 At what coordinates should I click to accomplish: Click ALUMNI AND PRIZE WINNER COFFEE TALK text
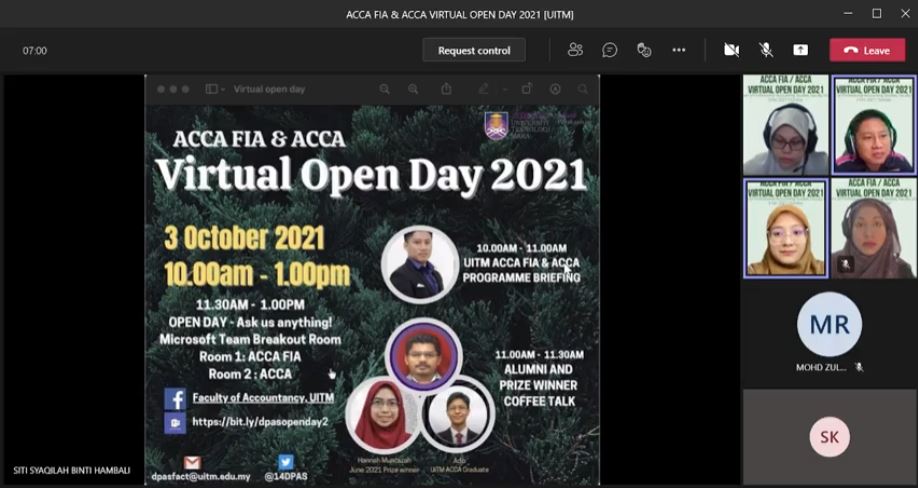coord(538,386)
